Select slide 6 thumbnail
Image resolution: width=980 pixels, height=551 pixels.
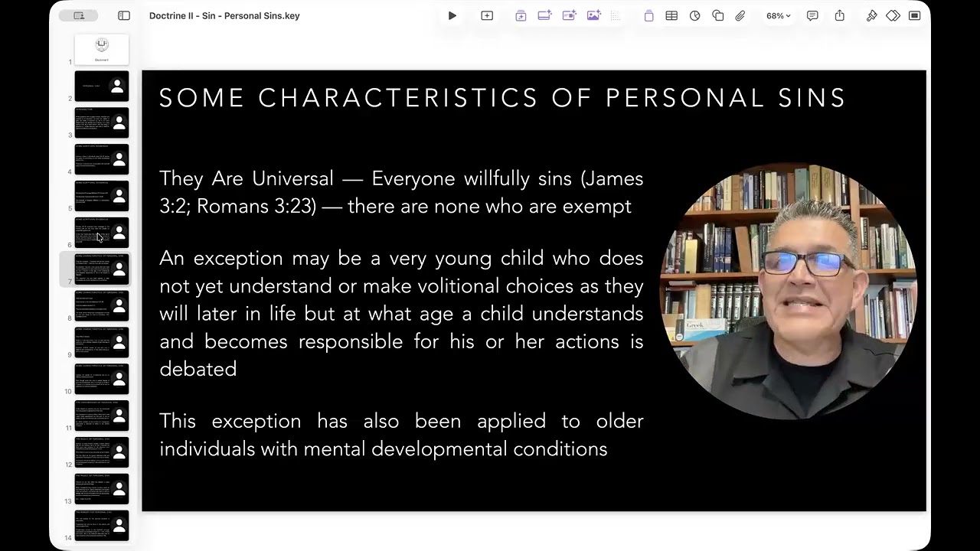point(102,233)
